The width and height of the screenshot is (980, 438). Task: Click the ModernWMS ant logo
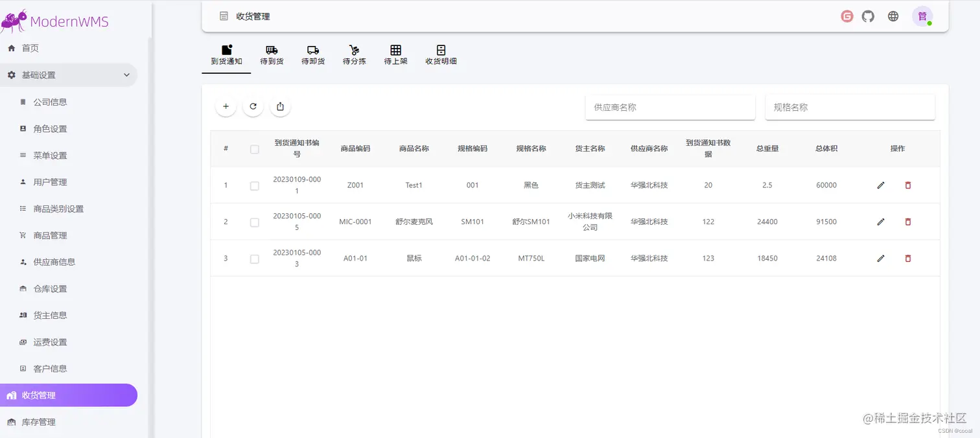(14, 21)
